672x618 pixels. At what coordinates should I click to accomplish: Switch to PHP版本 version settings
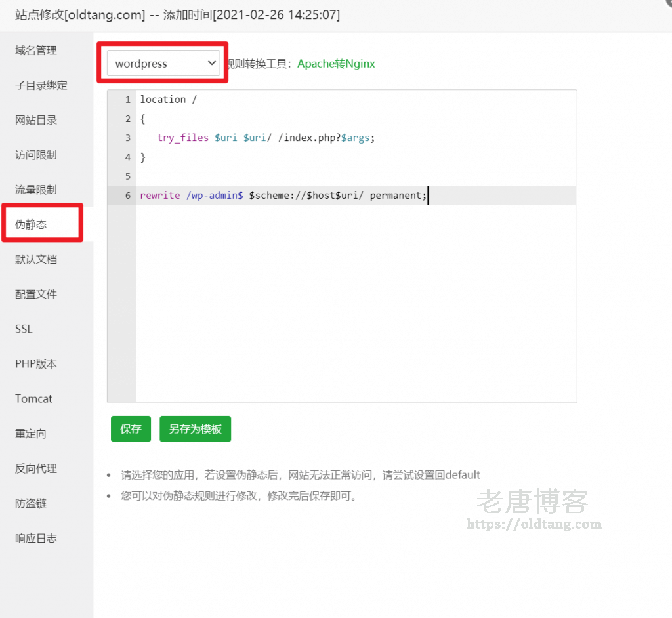tap(34, 363)
